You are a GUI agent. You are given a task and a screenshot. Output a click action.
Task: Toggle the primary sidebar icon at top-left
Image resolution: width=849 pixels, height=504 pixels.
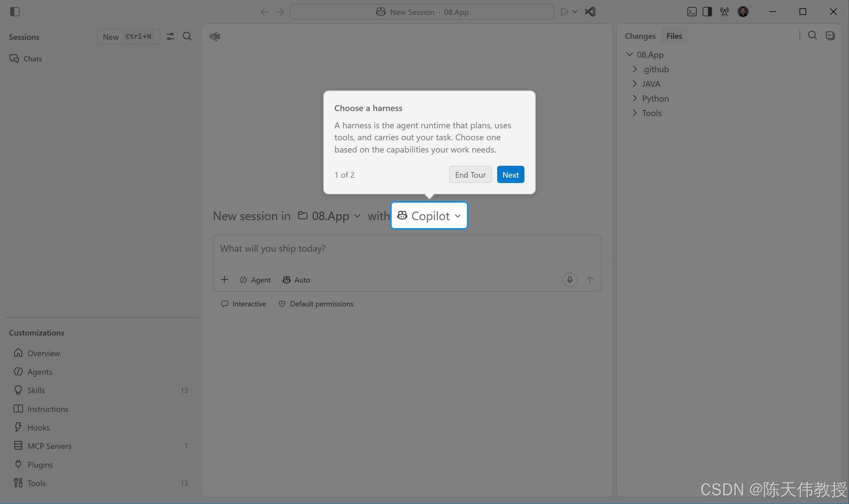click(x=15, y=12)
